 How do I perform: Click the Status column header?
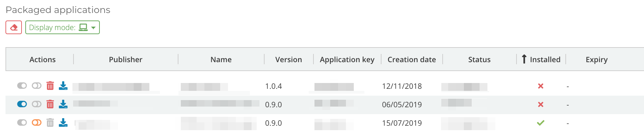[479, 59]
